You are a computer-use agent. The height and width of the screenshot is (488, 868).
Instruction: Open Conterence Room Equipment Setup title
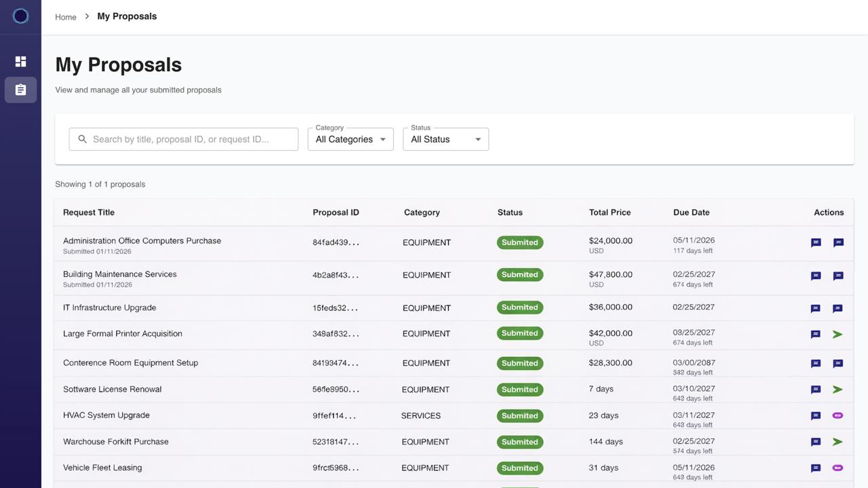pyautogui.click(x=131, y=363)
